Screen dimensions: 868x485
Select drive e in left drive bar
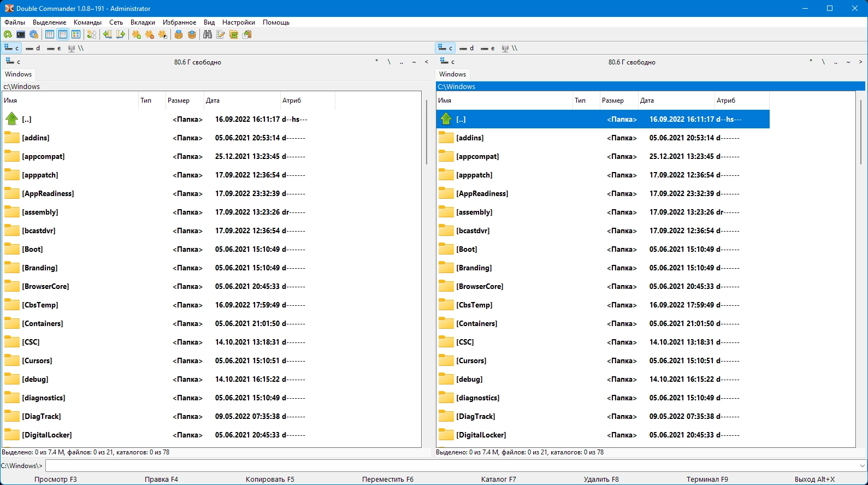point(54,48)
